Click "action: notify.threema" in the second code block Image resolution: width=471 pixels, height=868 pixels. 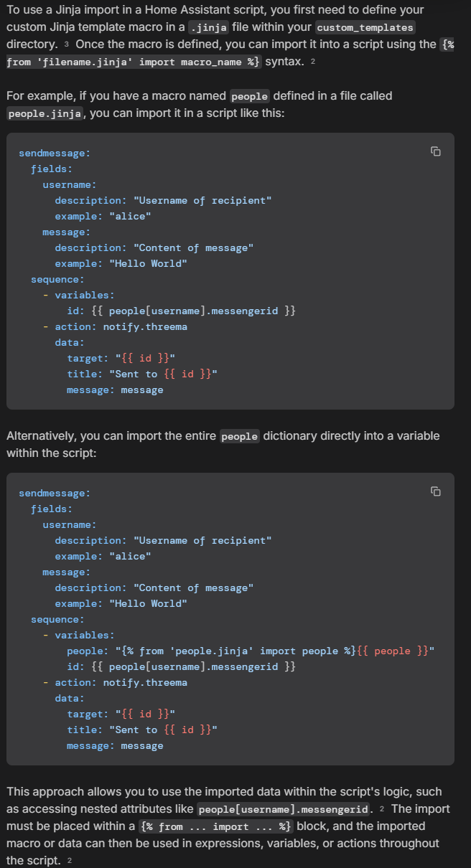tap(121, 683)
